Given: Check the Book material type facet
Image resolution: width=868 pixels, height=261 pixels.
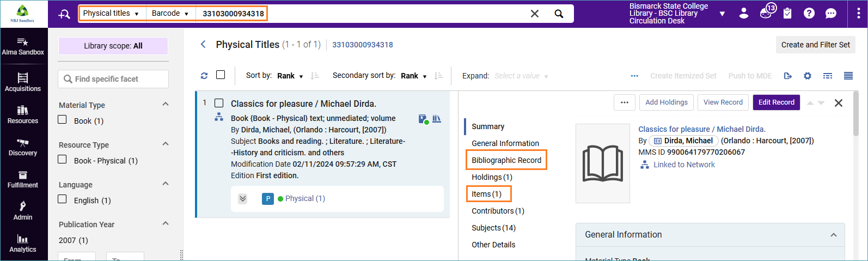Looking at the screenshot, I should [x=63, y=120].
